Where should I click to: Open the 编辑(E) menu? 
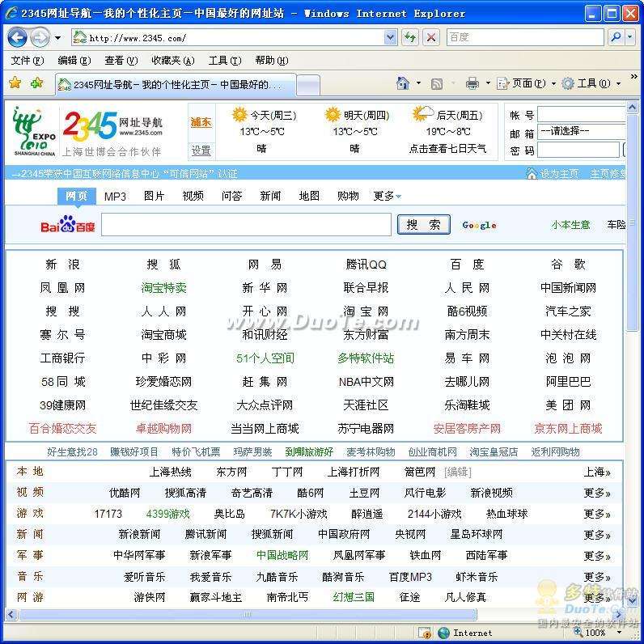click(x=74, y=61)
